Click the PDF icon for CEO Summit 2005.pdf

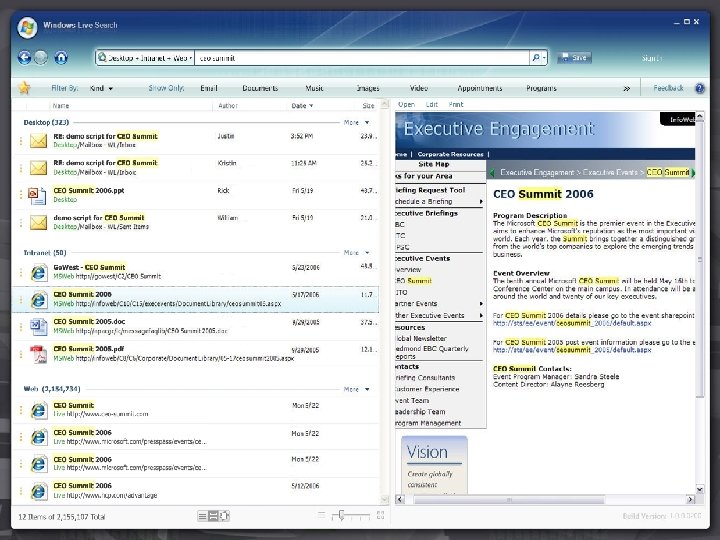click(39, 354)
